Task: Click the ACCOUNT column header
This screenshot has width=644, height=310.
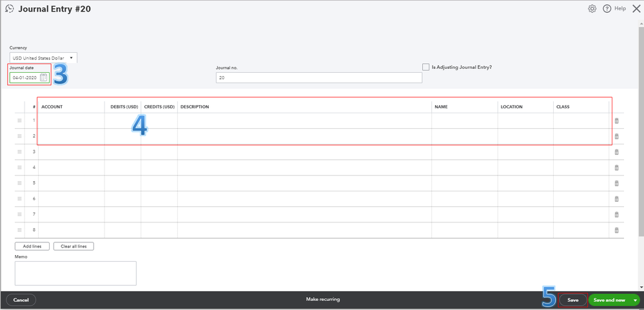Action: tap(52, 107)
